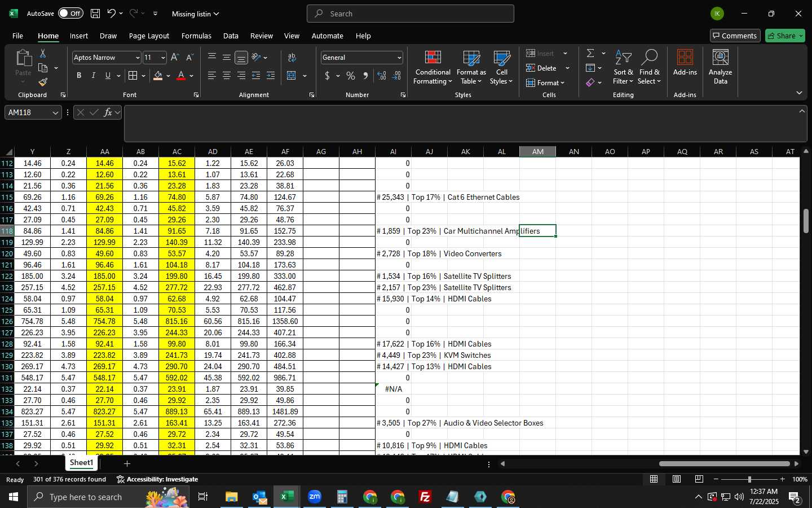The height and width of the screenshot is (508, 812).
Task: Apply the Borders icon
Action: tap(133, 76)
